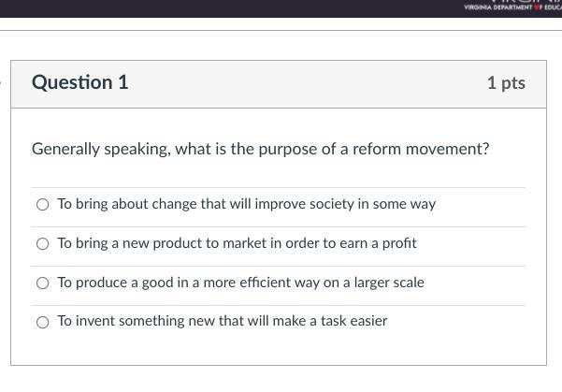Click the reform movement question text
The width and height of the screenshot is (562, 392).
[260, 149]
